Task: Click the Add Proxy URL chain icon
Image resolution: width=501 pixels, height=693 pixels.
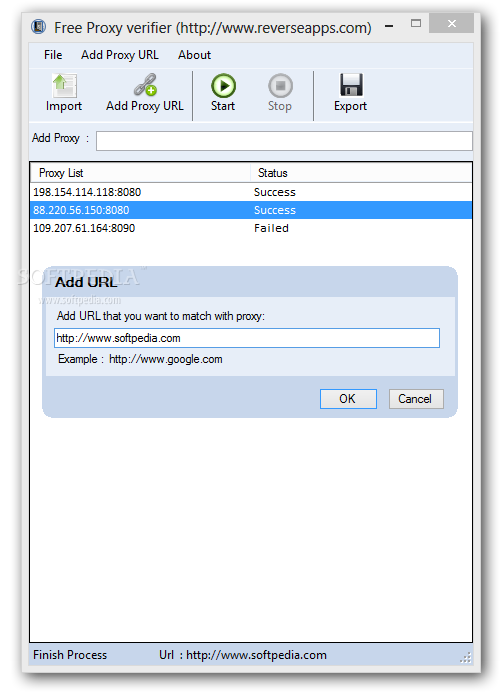Action: (145, 85)
